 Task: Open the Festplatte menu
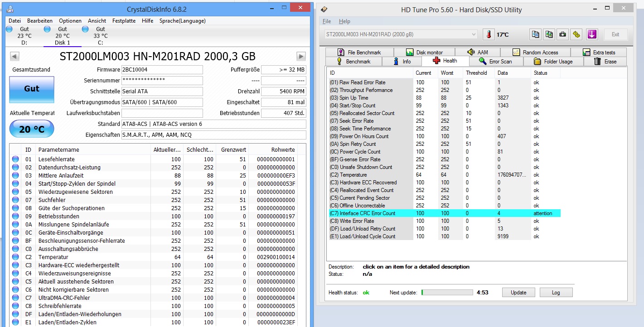pos(124,21)
